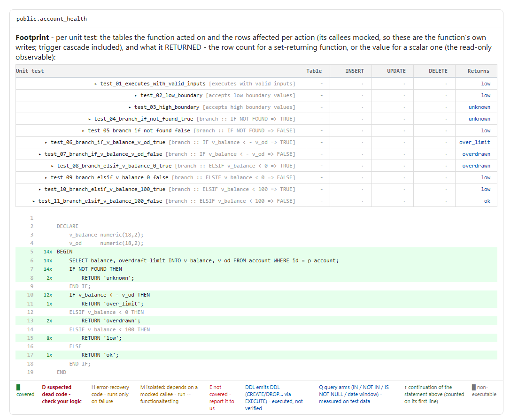Viewport: 526px width, 420px height.
Task: Click 'ELSIF v_balance < 100 THEN' line
Action: pos(110,330)
